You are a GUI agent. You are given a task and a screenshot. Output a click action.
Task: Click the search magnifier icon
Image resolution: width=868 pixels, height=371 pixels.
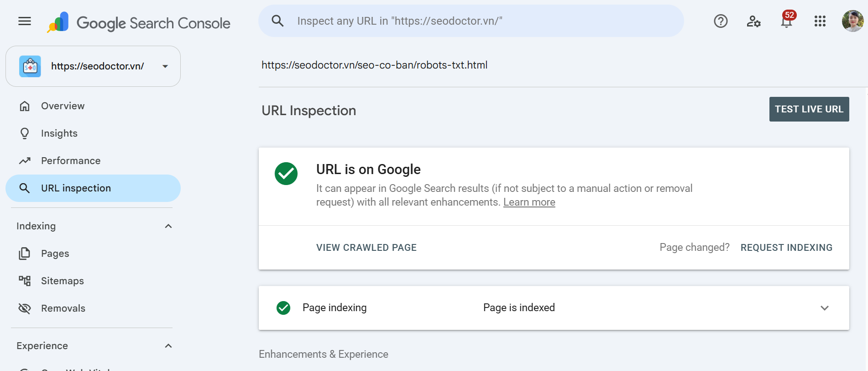[x=277, y=21]
